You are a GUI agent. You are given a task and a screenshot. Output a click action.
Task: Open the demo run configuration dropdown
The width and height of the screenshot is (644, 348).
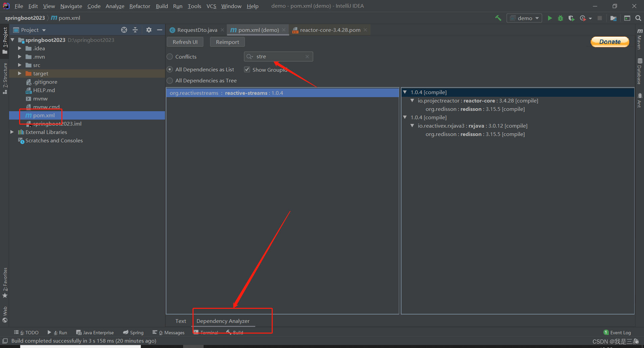pyautogui.click(x=524, y=18)
